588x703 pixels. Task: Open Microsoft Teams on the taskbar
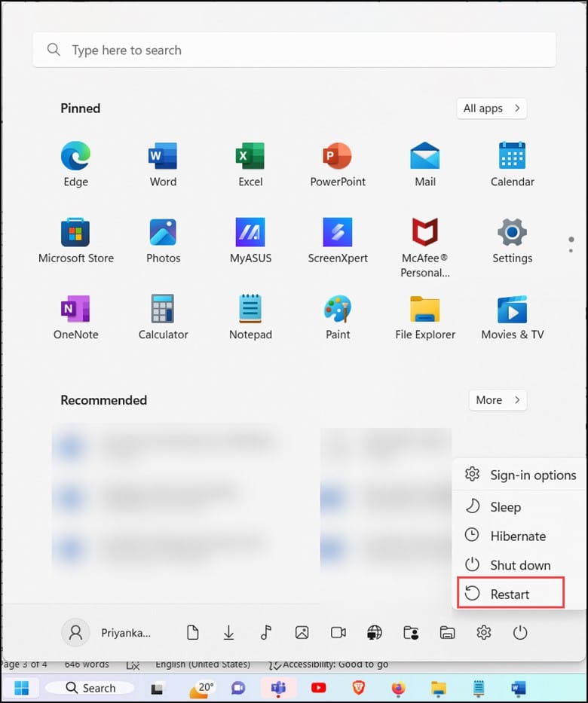pos(278,688)
